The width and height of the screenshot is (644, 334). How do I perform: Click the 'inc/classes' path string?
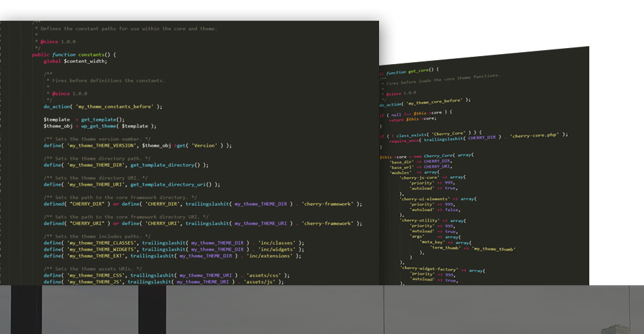point(278,243)
